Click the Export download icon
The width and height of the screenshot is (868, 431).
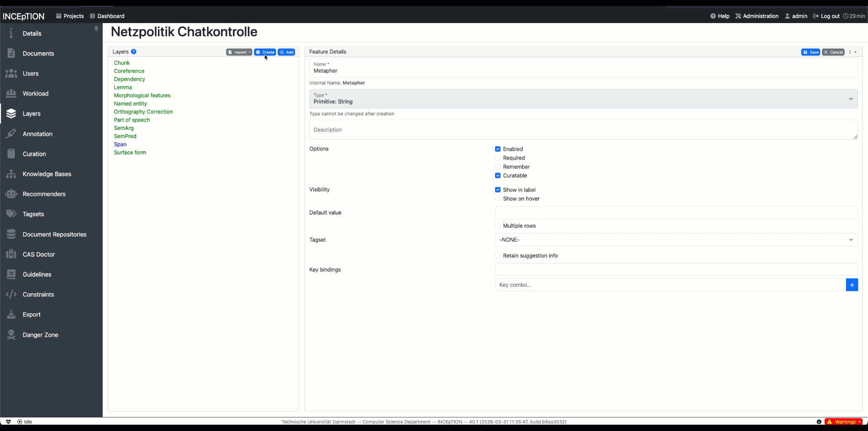(11, 314)
